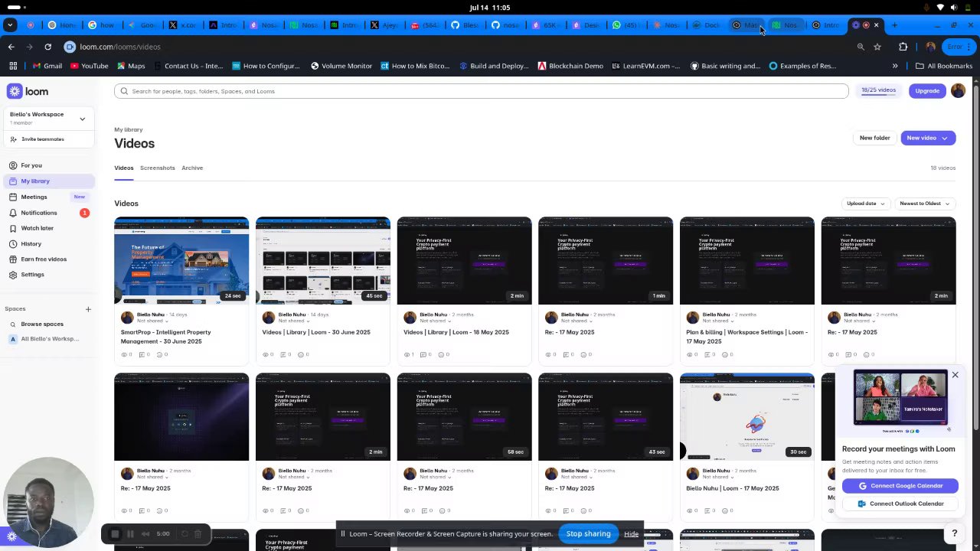This screenshot has width=980, height=551.
Task: Show more bookmarks with double chevron
Action: [x=894, y=66]
